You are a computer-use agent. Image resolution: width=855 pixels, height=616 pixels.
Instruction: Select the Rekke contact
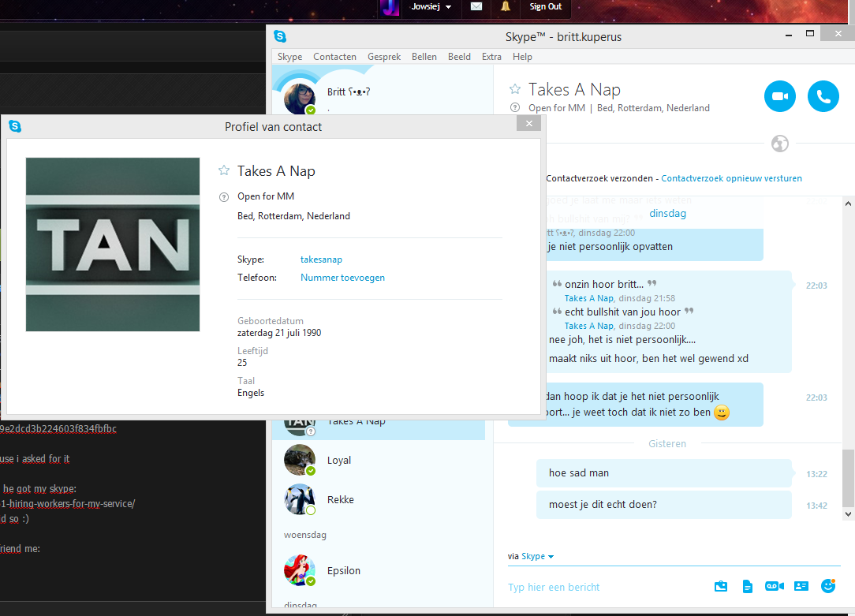pos(379,499)
